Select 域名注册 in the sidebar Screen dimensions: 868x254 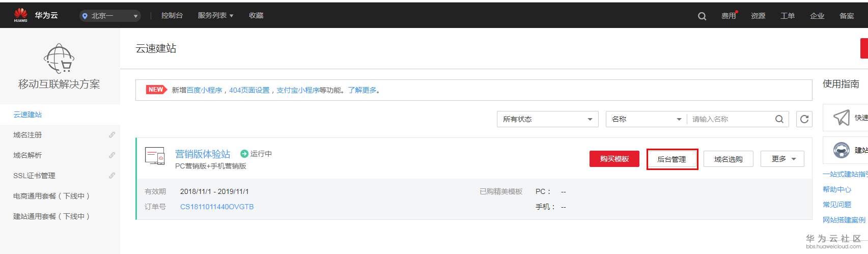pos(27,135)
